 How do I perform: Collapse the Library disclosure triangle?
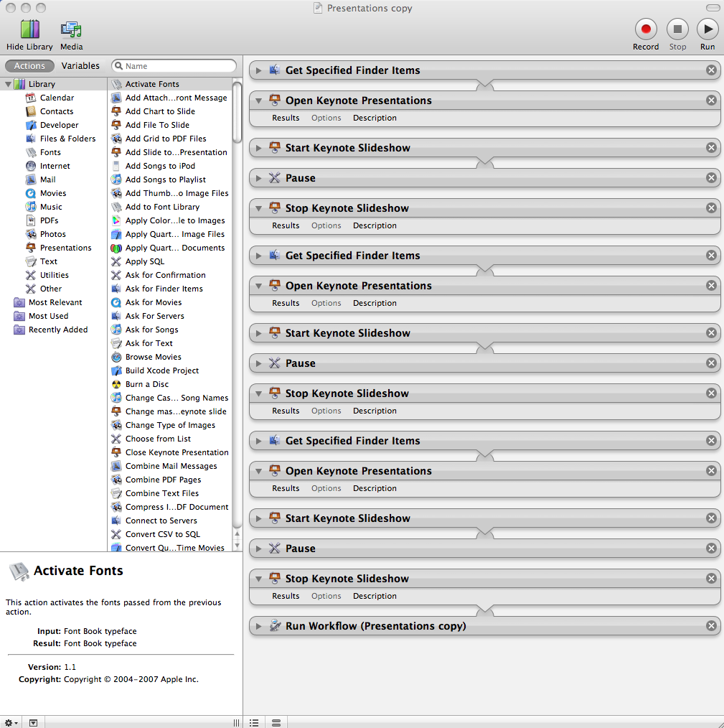point(9,84)
